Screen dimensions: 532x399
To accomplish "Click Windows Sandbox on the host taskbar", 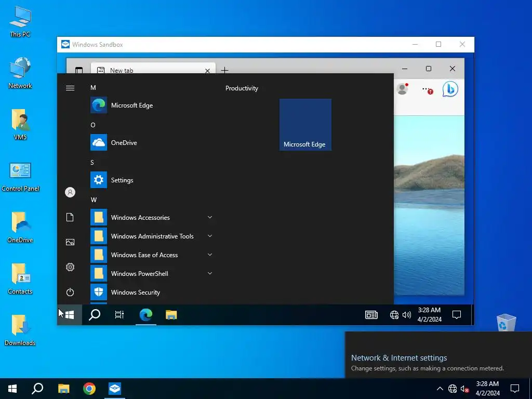I will pyautogui.click(x=115, y=389).
